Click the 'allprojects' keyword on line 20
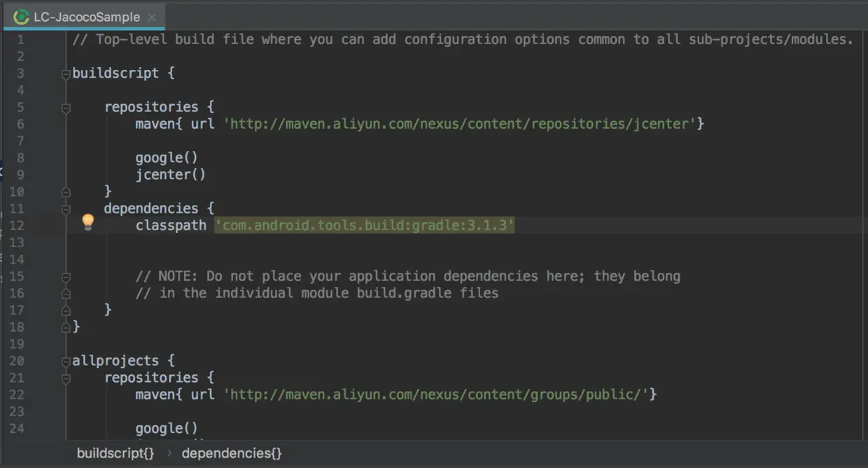The height and width of the screenshot is (468, 868). pyautogui.click(x=115, y=361)
